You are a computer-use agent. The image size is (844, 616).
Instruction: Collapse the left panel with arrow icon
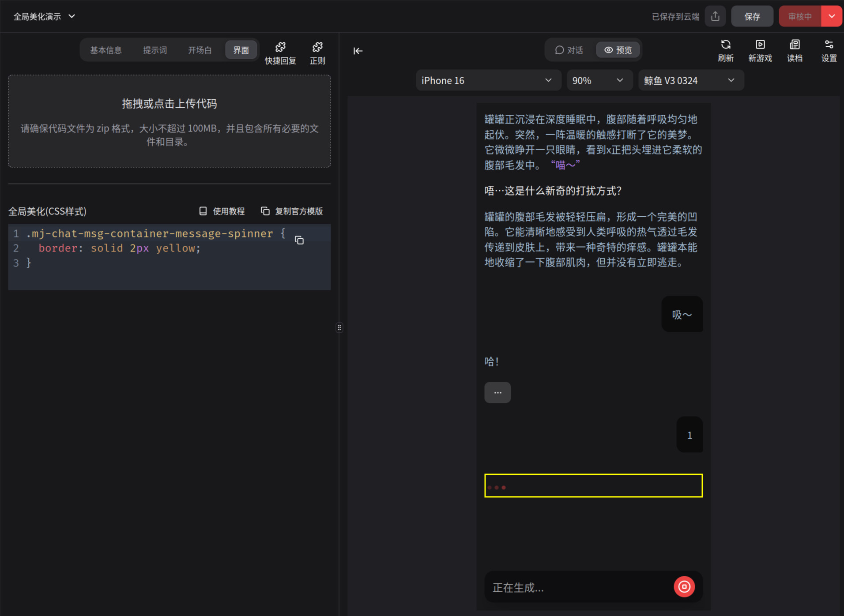(x=358, y=51)
